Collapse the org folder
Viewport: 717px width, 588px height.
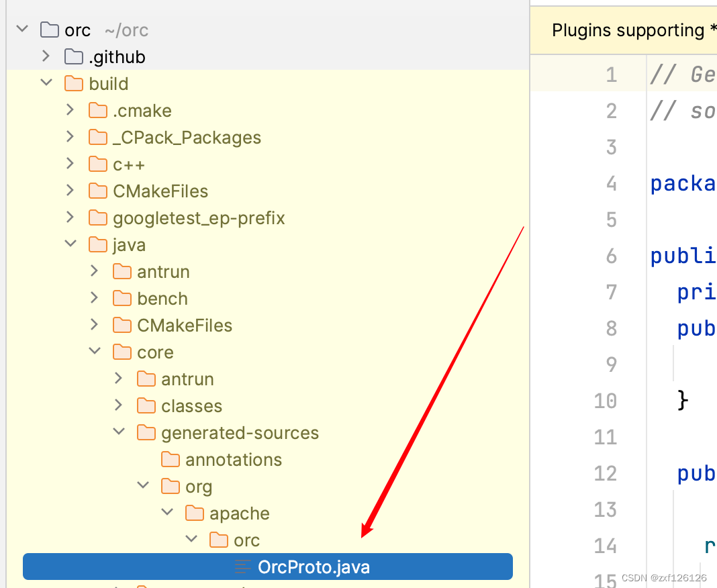143,486
